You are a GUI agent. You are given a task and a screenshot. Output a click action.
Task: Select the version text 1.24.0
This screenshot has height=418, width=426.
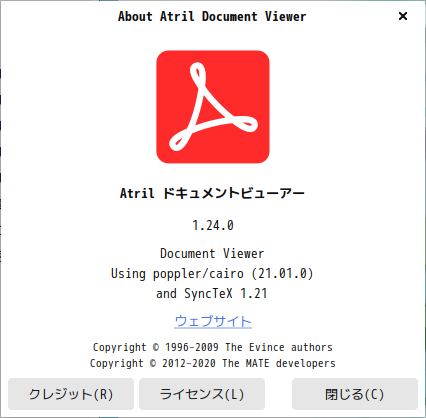coord(213,225)
